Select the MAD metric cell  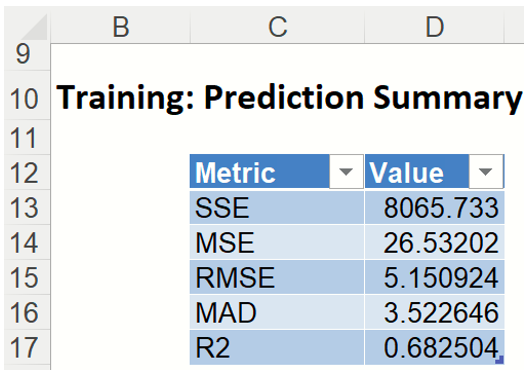pos(277,312)
